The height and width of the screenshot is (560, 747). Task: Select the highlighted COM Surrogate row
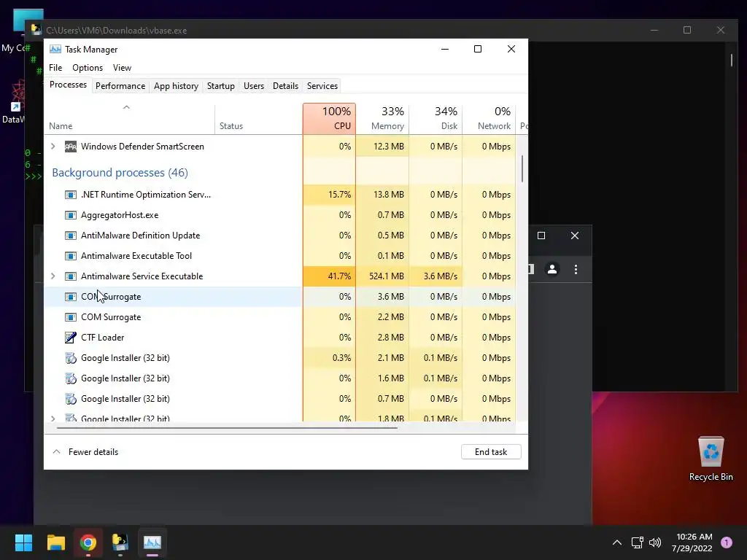click(280, 297)
